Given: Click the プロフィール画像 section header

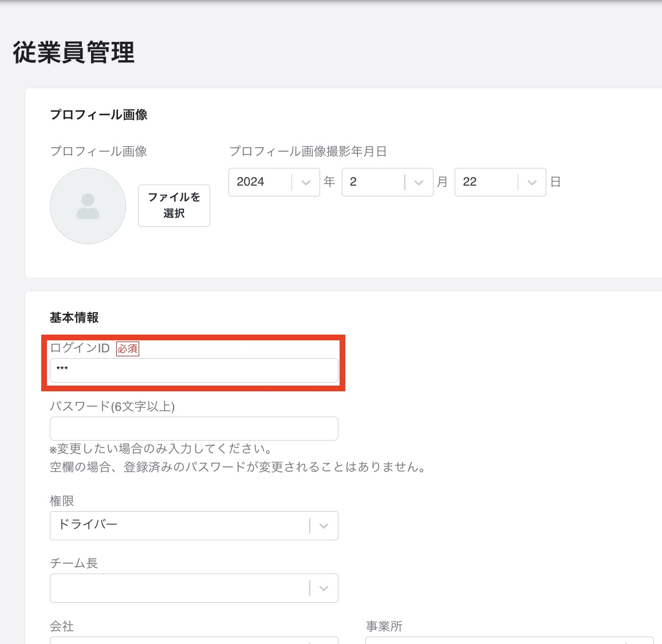Looking at the screenshot, I should tap(99, 115).
